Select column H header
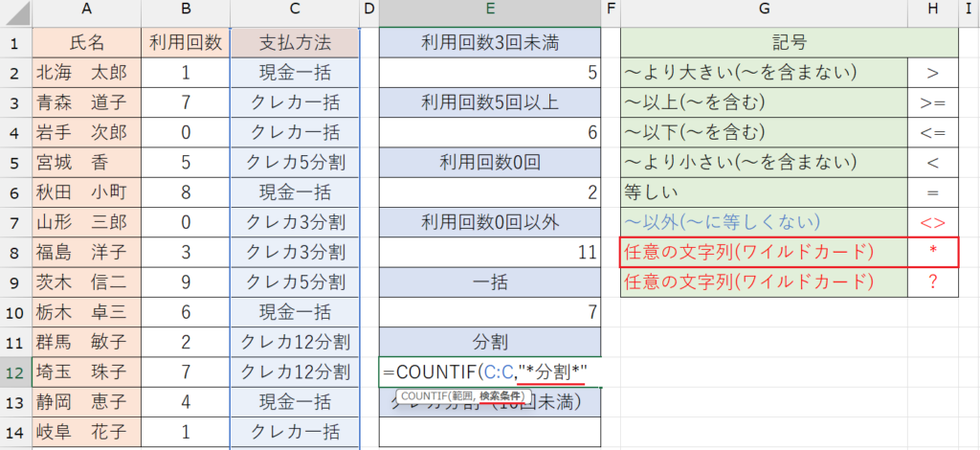Viewport: 980px width, 450px height. [x=933, y=12]
